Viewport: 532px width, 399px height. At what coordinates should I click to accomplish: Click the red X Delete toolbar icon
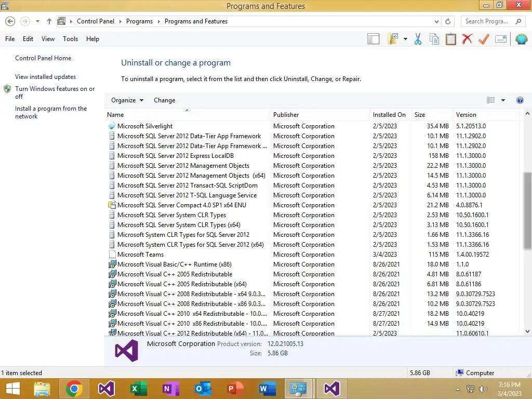pos(467,39)
